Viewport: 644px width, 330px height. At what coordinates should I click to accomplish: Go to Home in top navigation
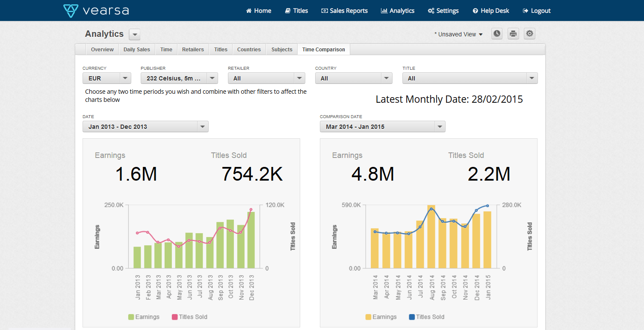pos(259,11)
